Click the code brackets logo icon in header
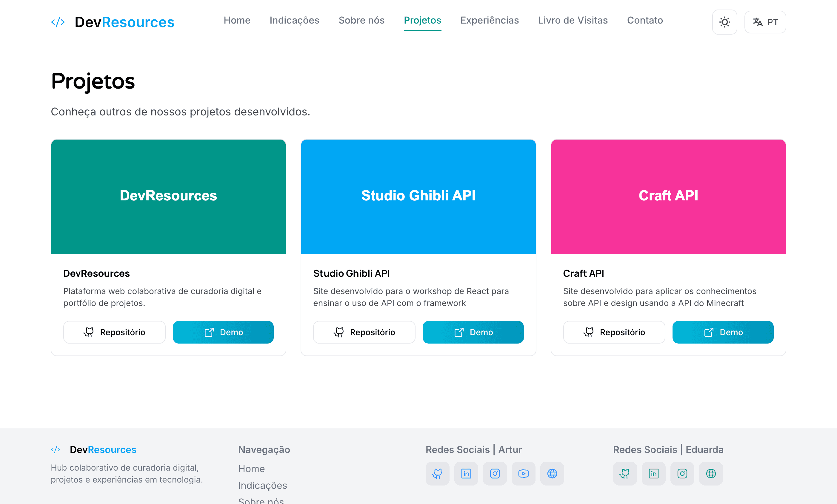837x504 pixels. click(58, 22)
